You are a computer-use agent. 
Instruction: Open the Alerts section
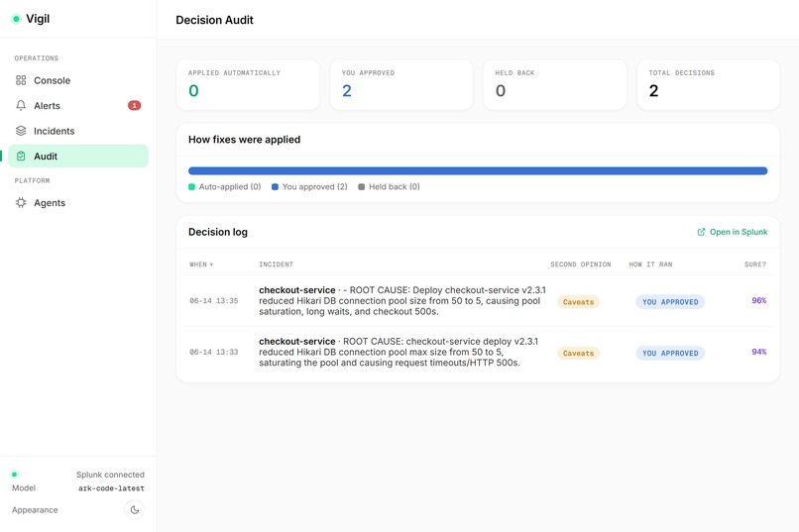pos(78,105)
